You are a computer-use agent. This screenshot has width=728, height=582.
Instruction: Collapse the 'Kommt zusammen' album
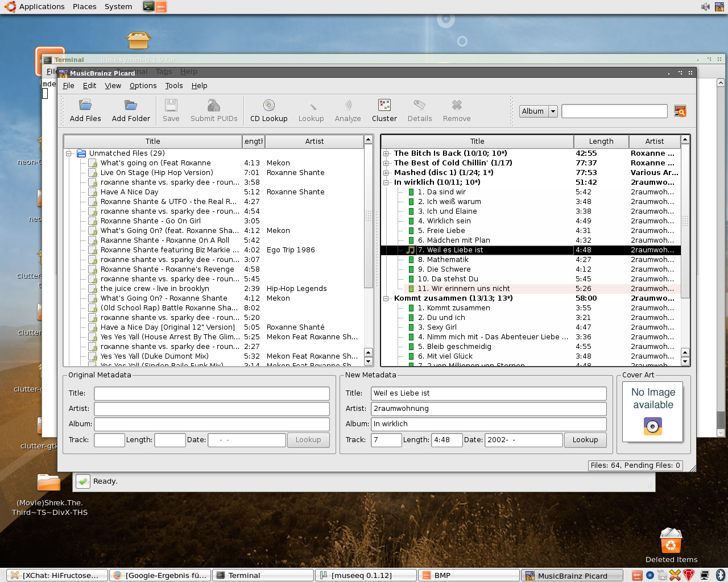(386, 298)
